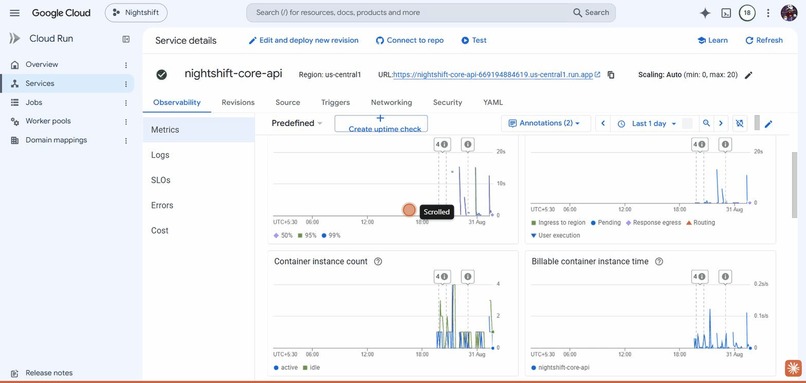Switch to the Networking tab
This screenshot has height=383, width=806.
[x=391, y=102]
